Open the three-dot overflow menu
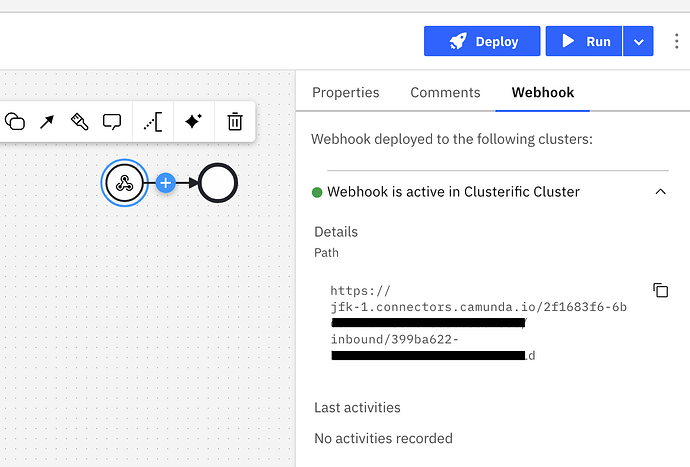This screenshot has height=467, width=690. pyautogui.click(x=676, y=41)
